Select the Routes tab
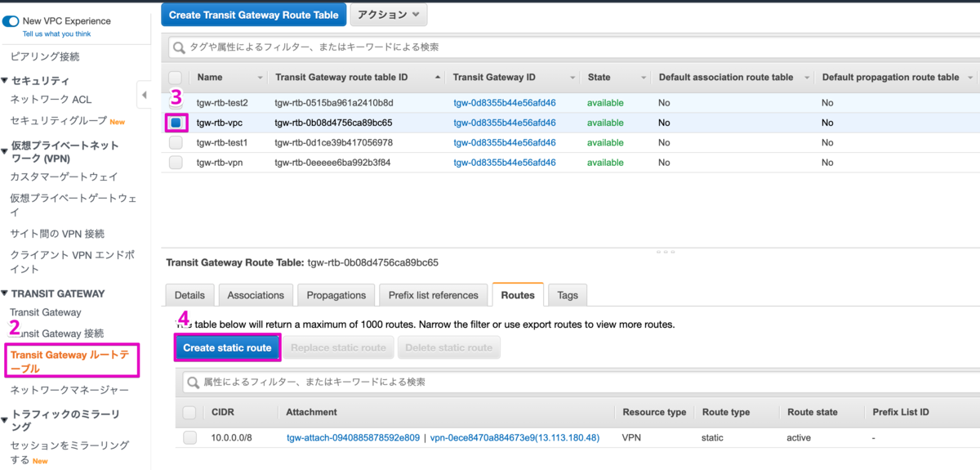The image size is (980, 470). (518, 295)
